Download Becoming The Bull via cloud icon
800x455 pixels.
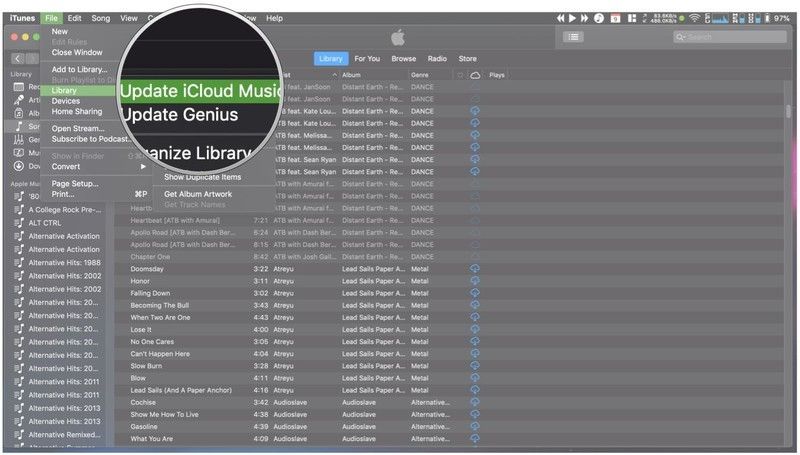[x=474, y=305]
